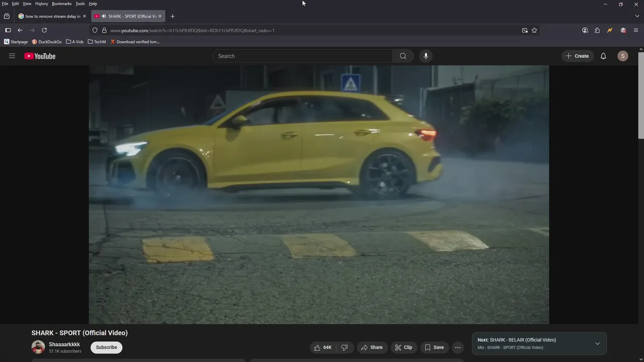Open the account avatar menu
This screenshot has height=362, width=644.
623,56
